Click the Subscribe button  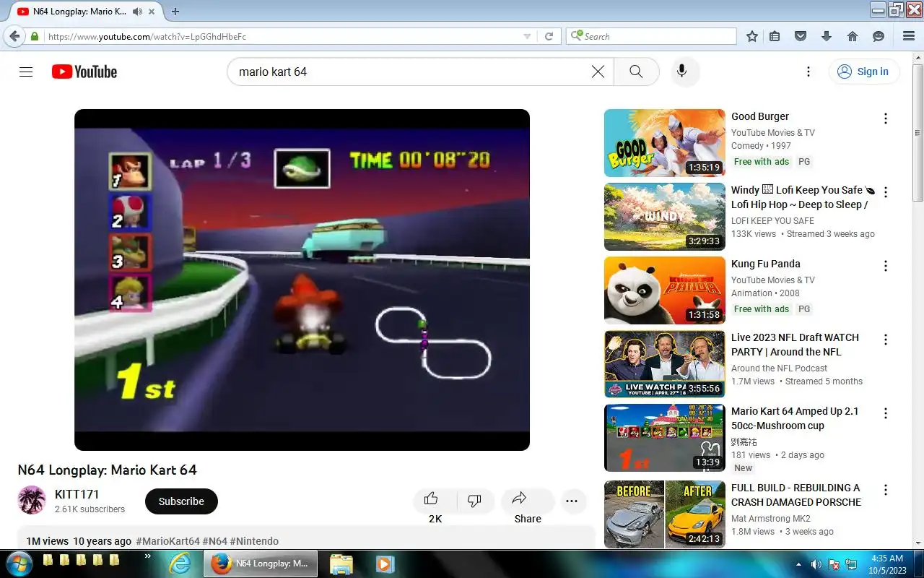[181, 501]
